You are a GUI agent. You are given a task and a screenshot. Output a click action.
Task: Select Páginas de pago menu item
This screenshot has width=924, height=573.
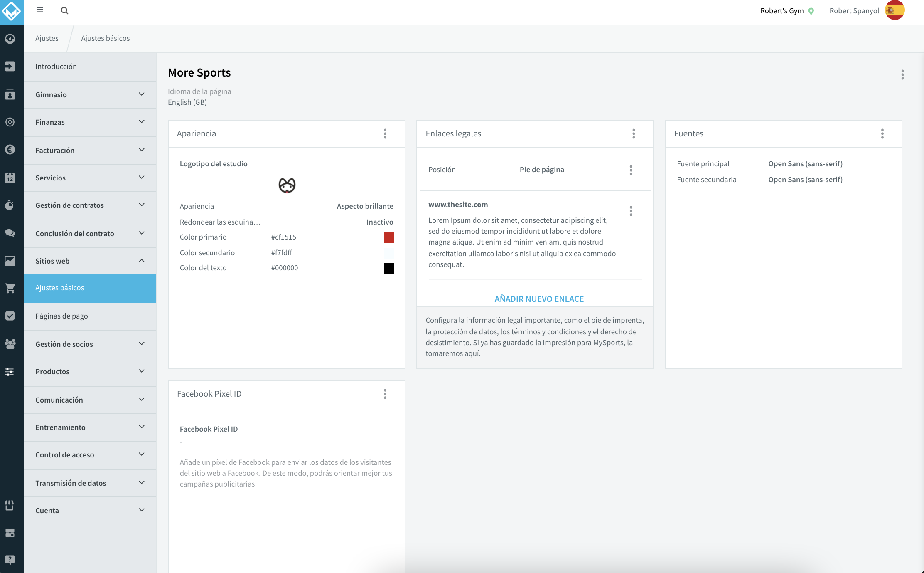coord(90,316)
